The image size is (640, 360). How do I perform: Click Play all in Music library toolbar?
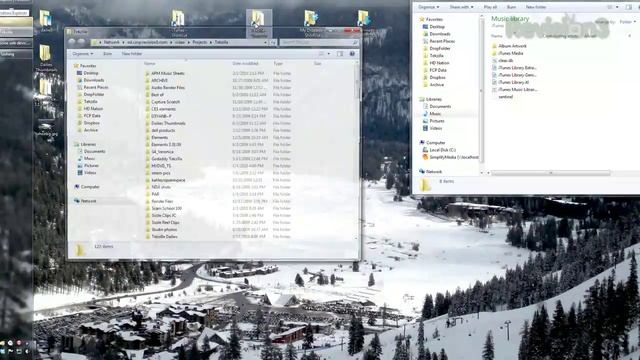(490, 7)
